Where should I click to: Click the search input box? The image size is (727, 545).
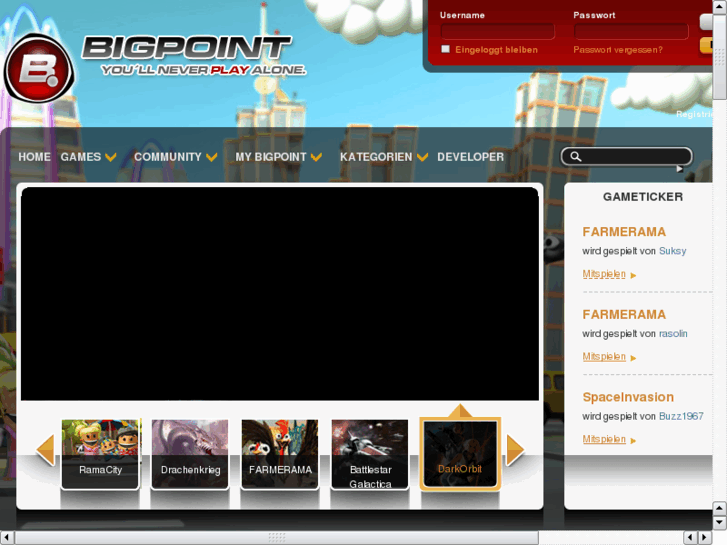click(x=626, y=156)
